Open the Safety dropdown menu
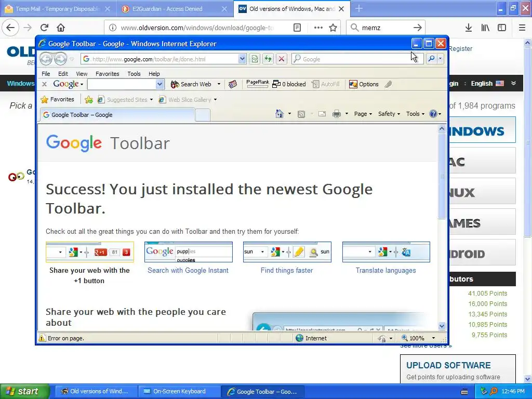Screen dimensions: 532x399 click(x=389, y=114)
